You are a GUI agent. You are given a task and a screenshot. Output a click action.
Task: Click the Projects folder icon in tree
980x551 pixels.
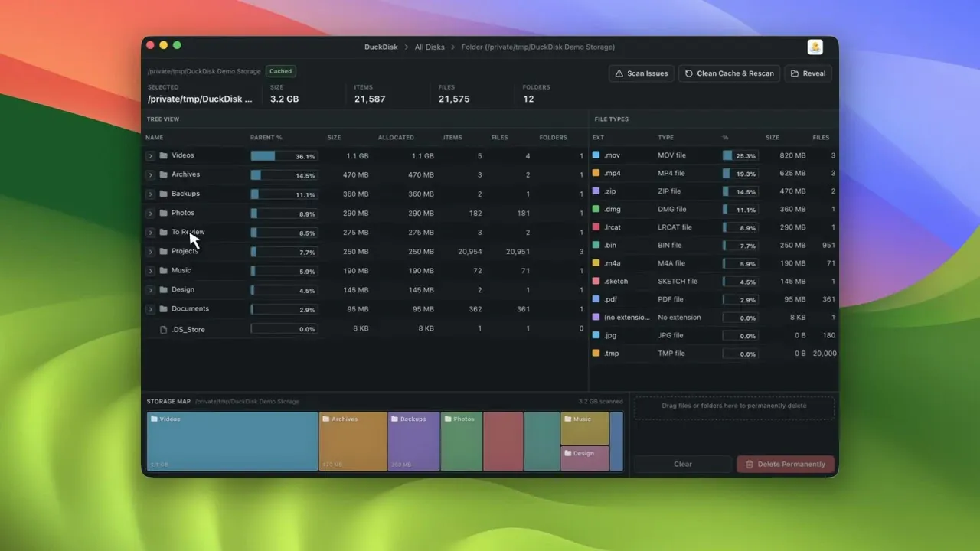click(x=164, y=251)
